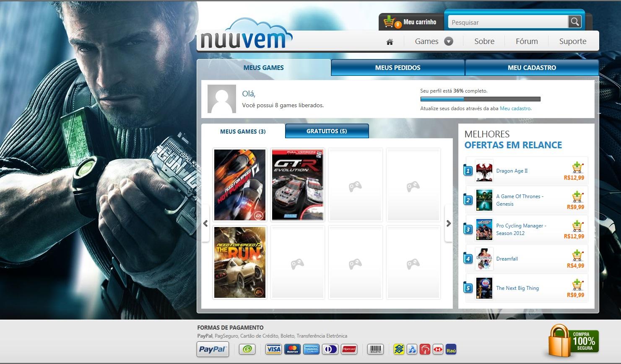
Task: Show next games with right arrow
Action: [449, 223]
